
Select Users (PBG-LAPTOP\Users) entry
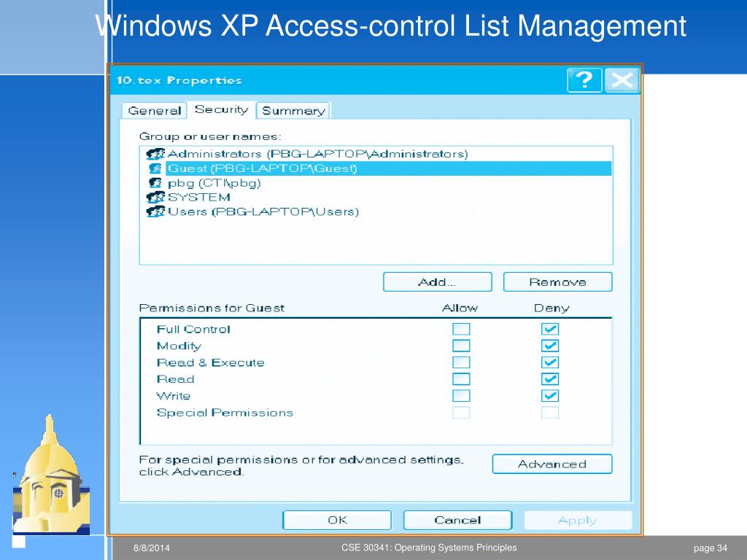pos(379,211)
